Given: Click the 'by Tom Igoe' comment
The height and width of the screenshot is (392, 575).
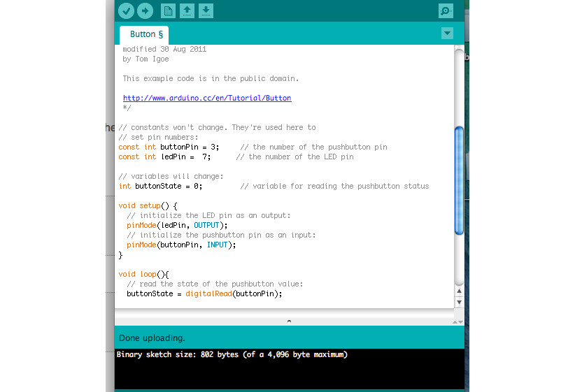Looking at the screenshot, I should (145, 59).
